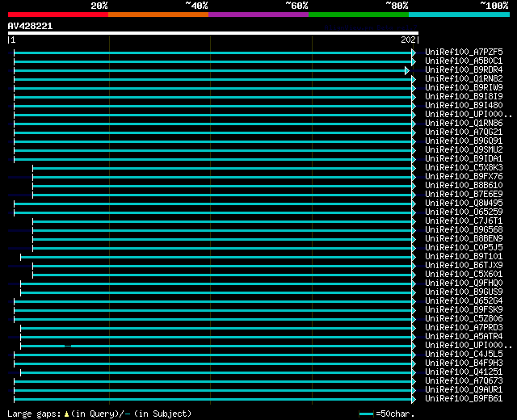Select the UniRef100_B9FX76 label

[464, 177]
